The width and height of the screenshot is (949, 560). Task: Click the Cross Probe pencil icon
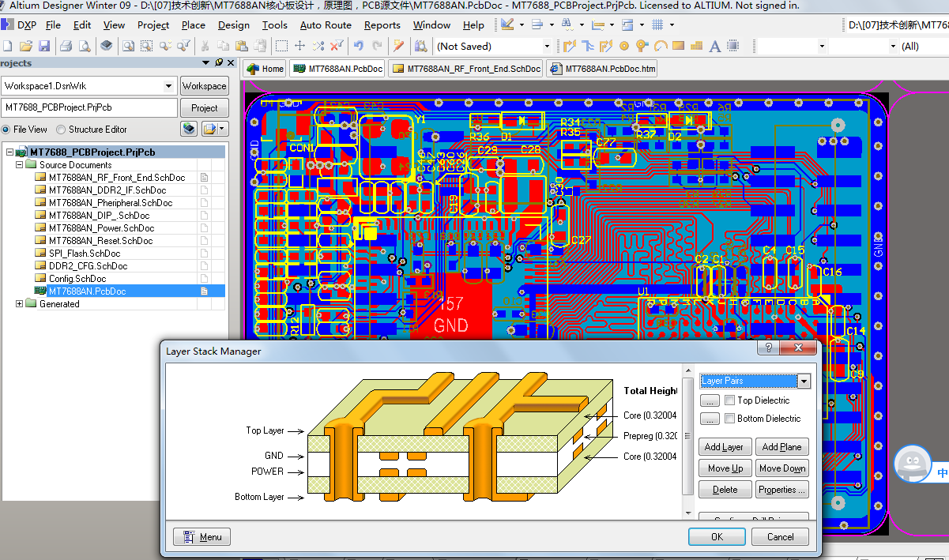coord(398,46)
